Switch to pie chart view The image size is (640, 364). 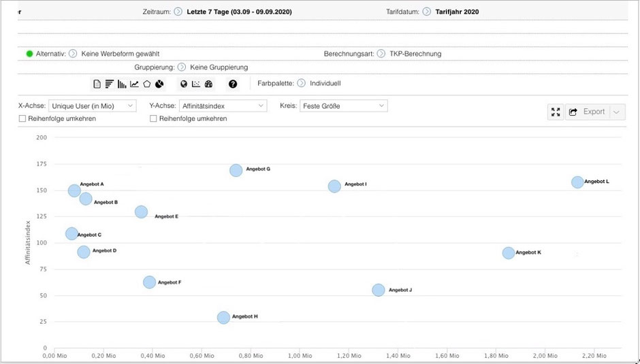[x=159, y=84]
